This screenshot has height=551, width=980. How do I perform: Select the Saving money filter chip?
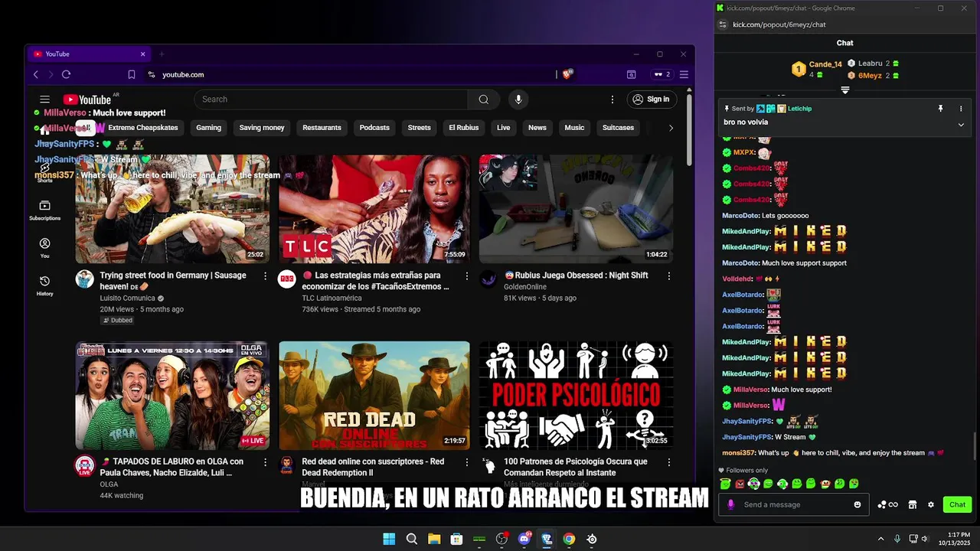pyautogui.click(x=262, y=128)
